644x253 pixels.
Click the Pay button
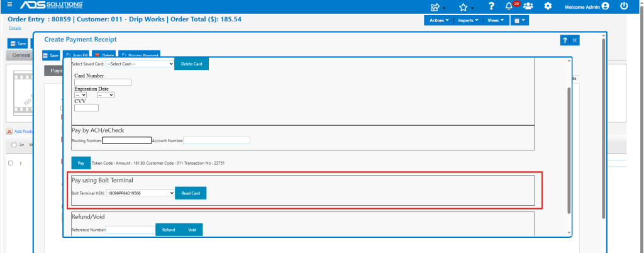click(x=81, y=163)
